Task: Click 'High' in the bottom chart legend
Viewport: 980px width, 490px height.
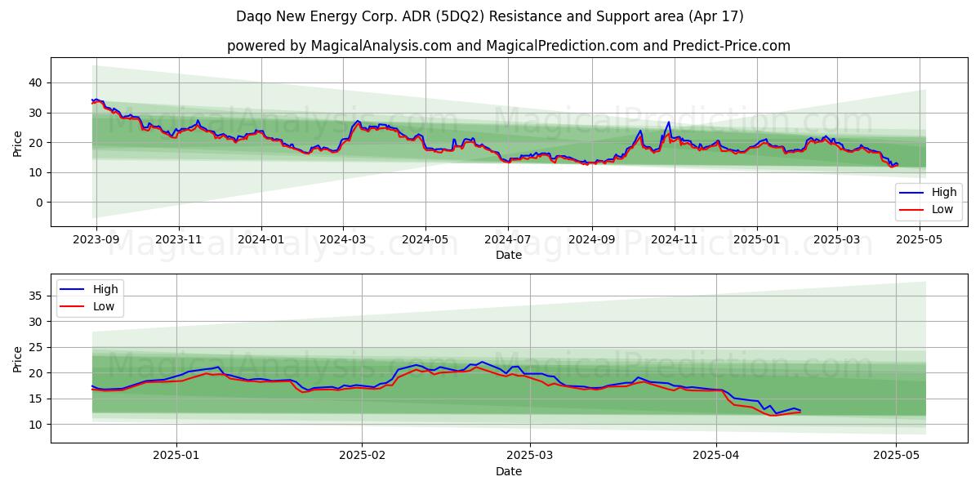Action: 105,289
